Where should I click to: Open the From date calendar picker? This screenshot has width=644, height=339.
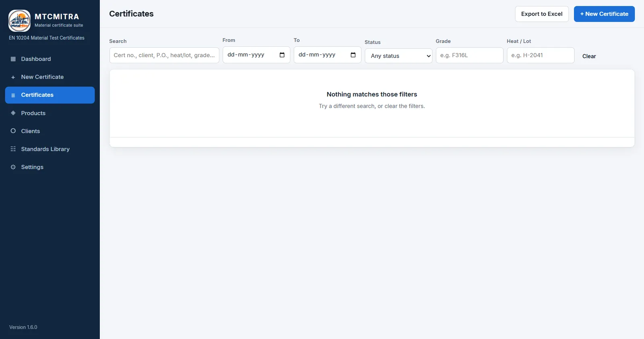[282, 55]
